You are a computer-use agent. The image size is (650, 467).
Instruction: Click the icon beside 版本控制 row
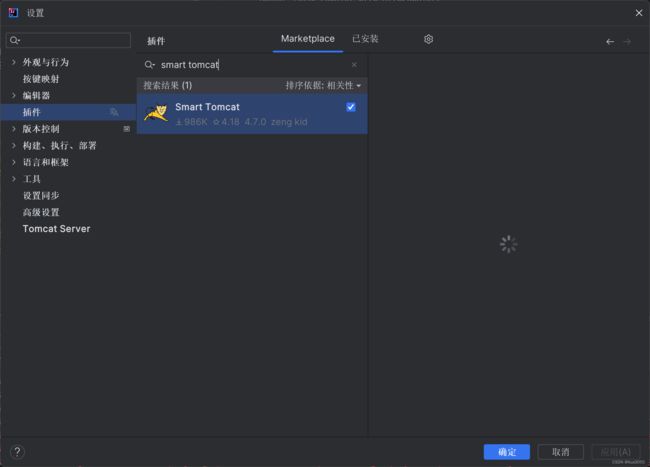[x=126, y=129]
